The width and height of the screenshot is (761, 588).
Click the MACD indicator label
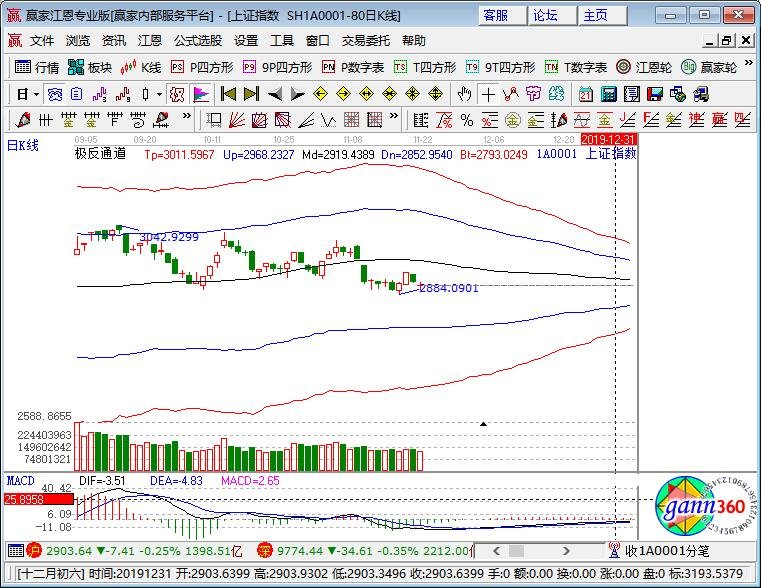pyautogui.click(x=20, y=481)
